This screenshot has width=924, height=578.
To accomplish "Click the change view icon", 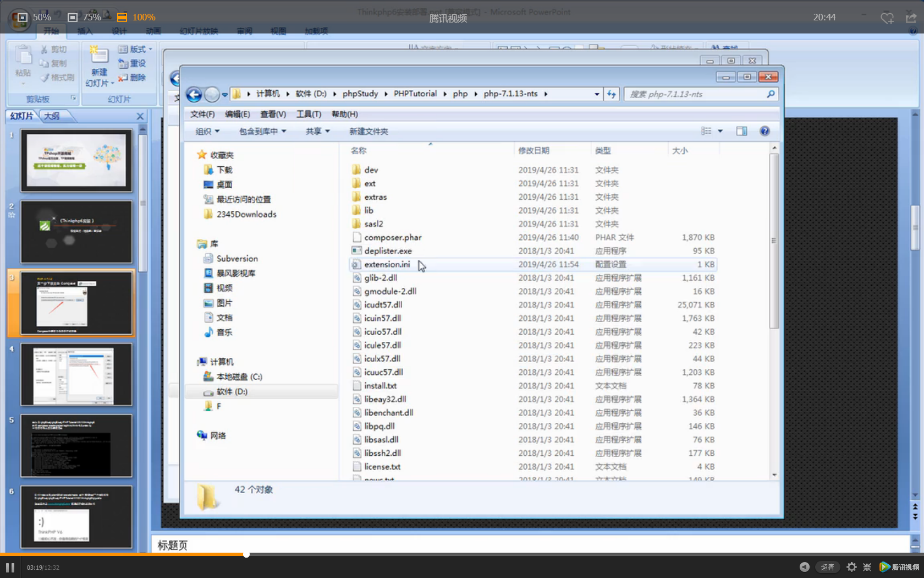I will coord(706,131).
